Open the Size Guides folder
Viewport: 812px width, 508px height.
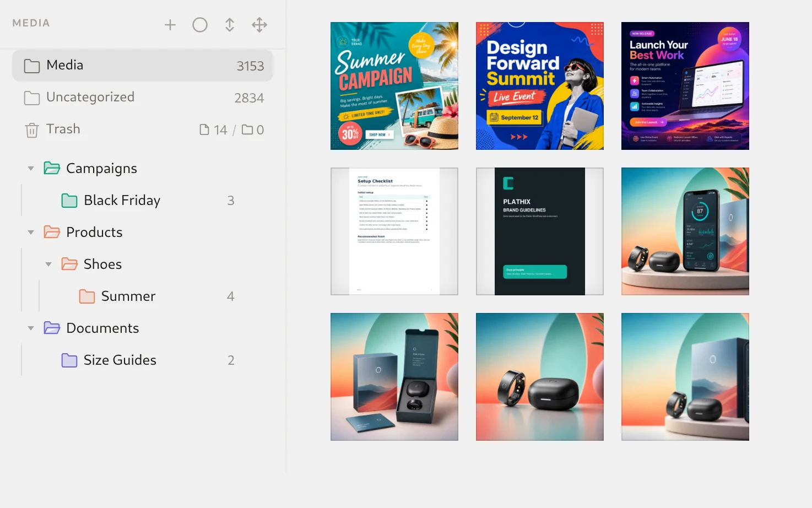(x=120, y=360)
